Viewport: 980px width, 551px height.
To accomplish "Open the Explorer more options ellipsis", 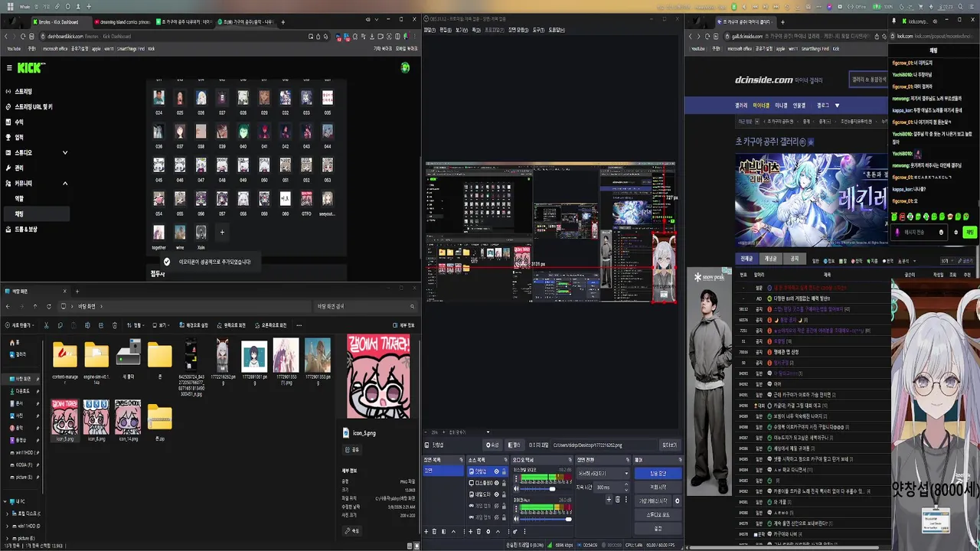I will coord(299,325).
